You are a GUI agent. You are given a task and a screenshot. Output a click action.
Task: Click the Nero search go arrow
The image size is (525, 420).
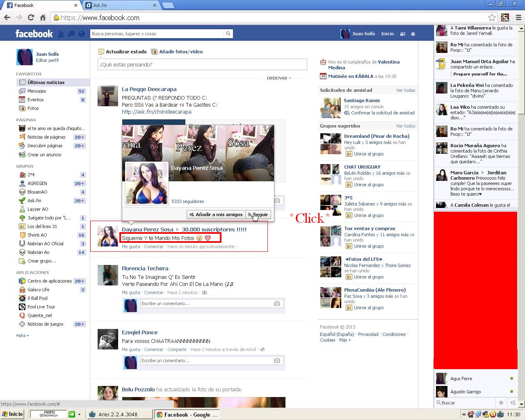[x=72, y=414]
